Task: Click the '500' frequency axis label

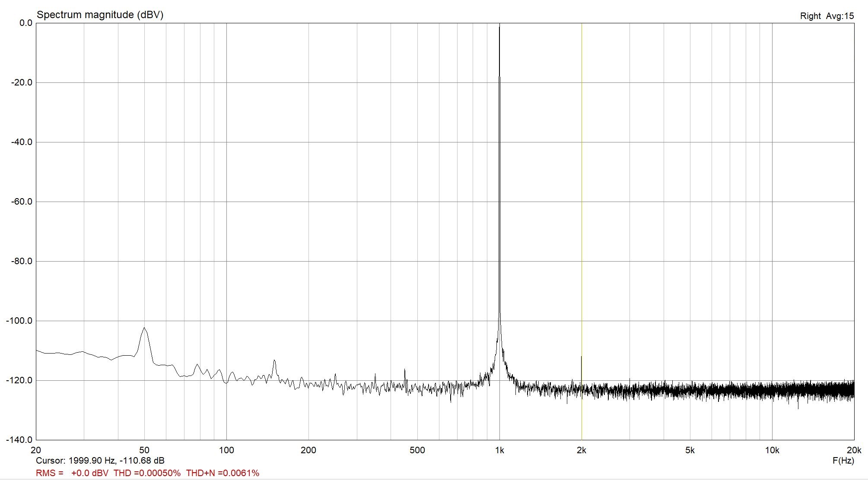Action: pyautogui.click(x=417, y=450)
